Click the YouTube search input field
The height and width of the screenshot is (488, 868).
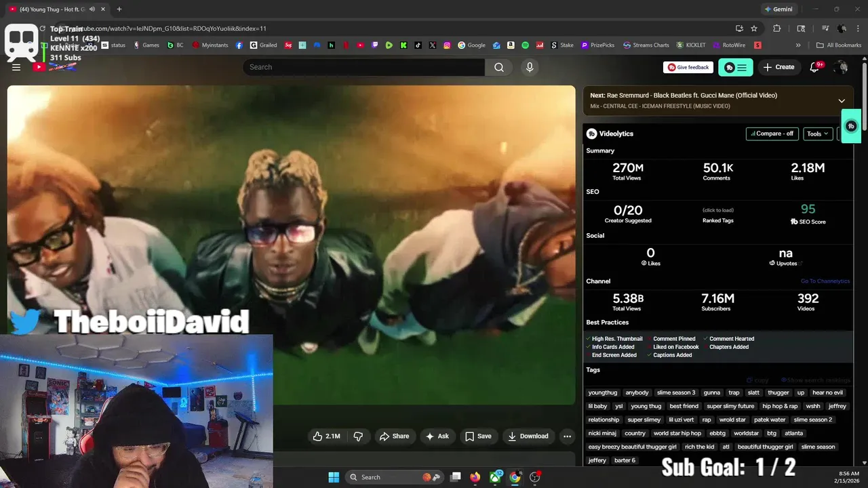[364, 67]
